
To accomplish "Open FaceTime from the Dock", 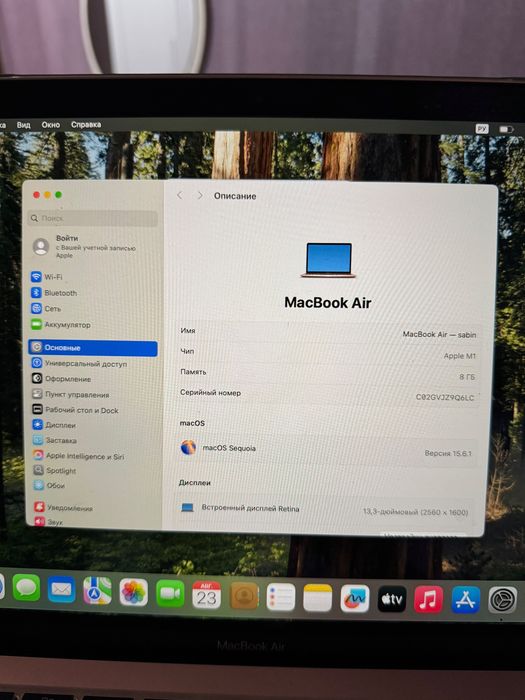I will pos(170,594).
